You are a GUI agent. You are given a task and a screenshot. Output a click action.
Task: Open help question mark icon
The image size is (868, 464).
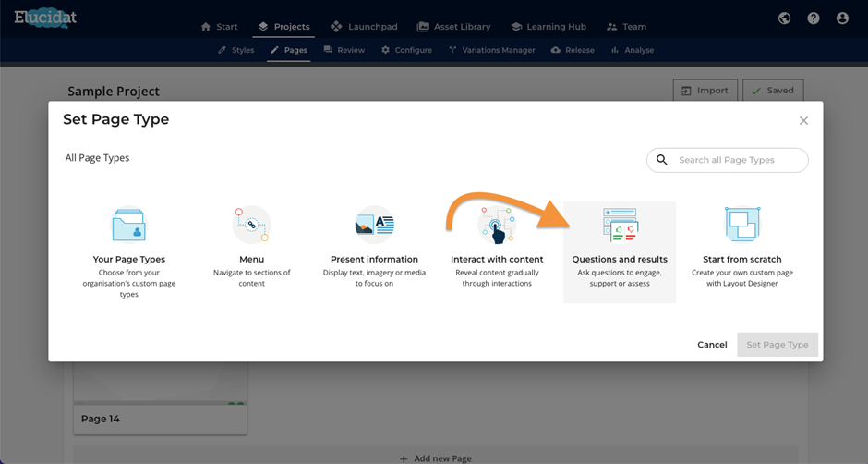tap(814, 18)
